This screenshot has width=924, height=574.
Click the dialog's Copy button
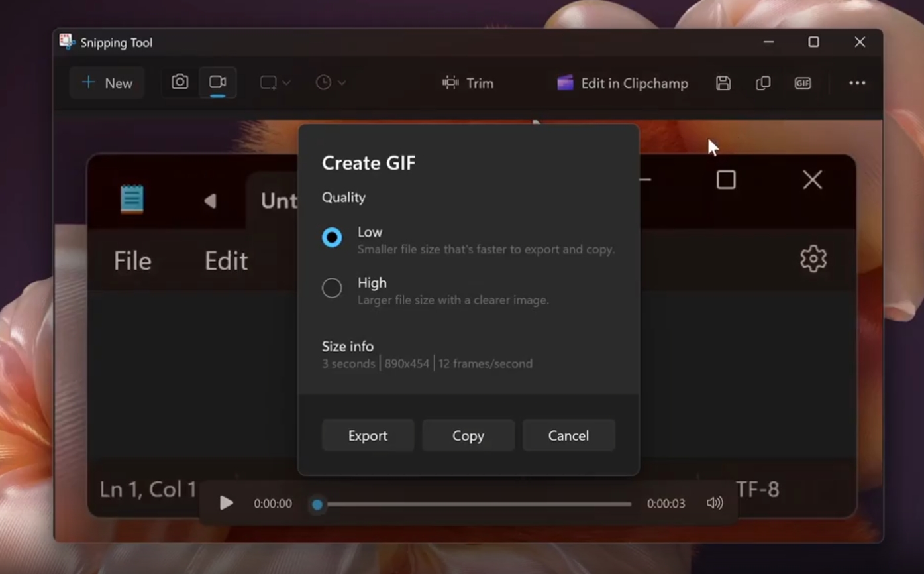click(x=468, y=435)
